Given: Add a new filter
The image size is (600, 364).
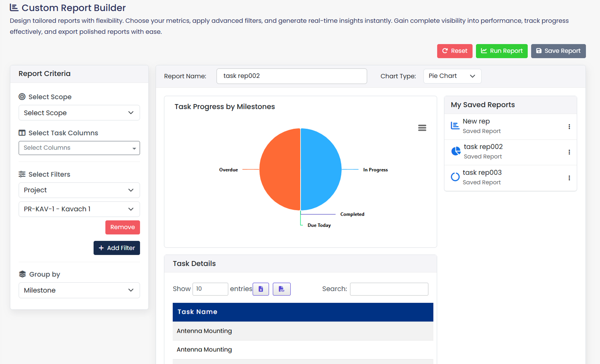Looking at the screenshot, I should click(117, 248).
